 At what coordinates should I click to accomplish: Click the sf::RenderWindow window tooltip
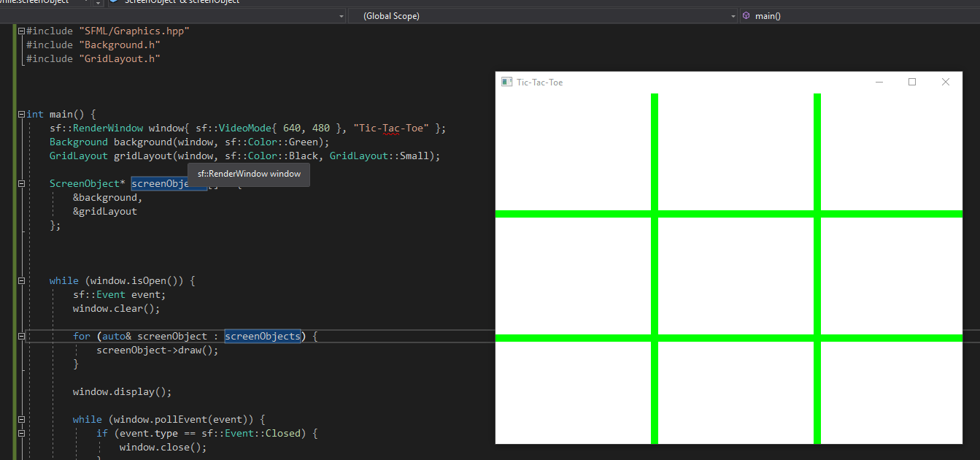(249, 174)
